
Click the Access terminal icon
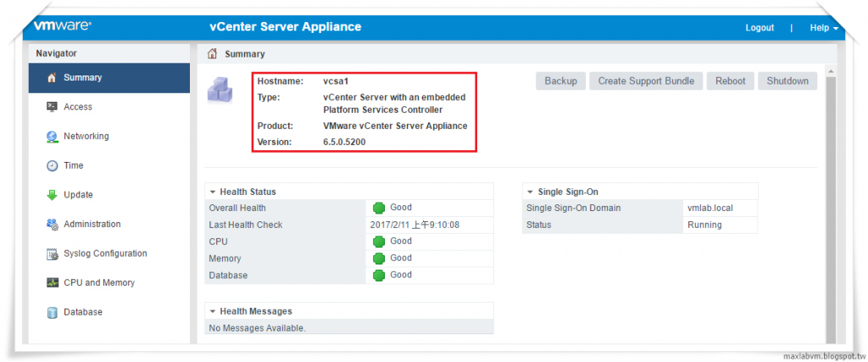point(52,107)
